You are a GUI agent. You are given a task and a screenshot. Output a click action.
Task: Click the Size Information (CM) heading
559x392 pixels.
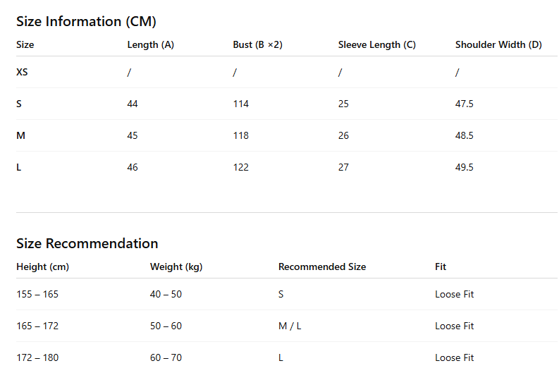86,22
